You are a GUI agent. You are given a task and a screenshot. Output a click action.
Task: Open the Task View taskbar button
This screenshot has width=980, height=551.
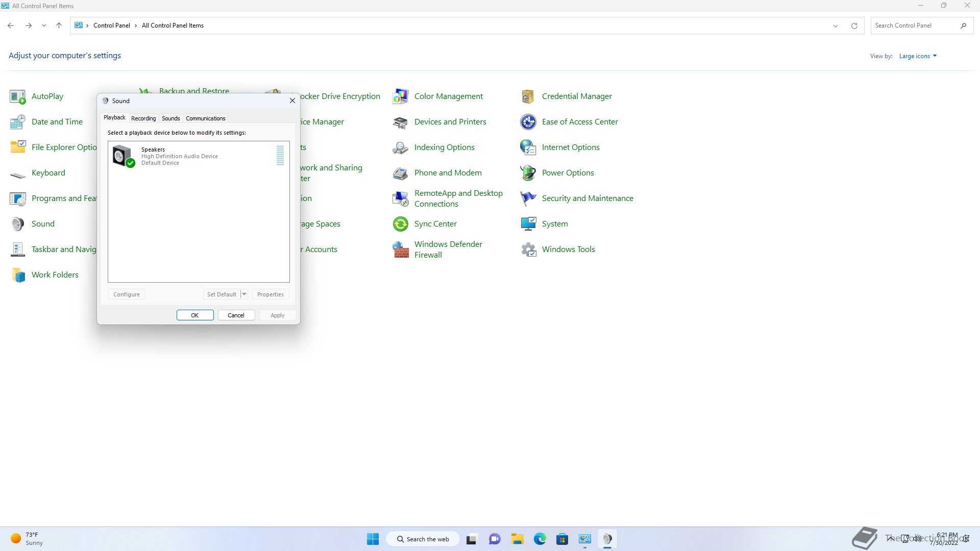tap(472, 539)
